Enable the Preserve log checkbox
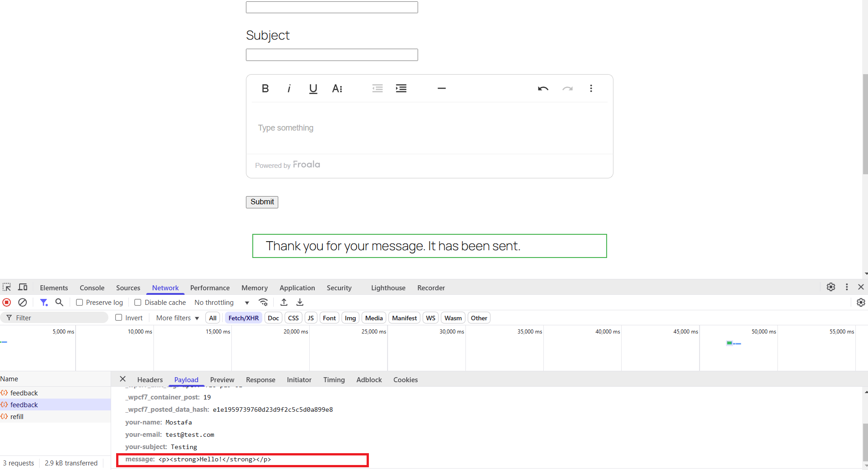The height and width of the screenshot is (470, 868). [79, 302]
